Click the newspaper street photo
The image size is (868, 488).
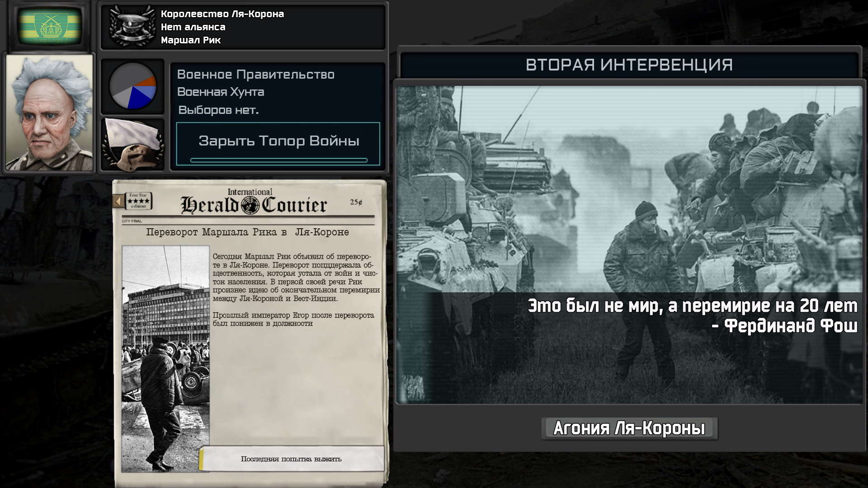pyautogui.click(x=165, y=359)
